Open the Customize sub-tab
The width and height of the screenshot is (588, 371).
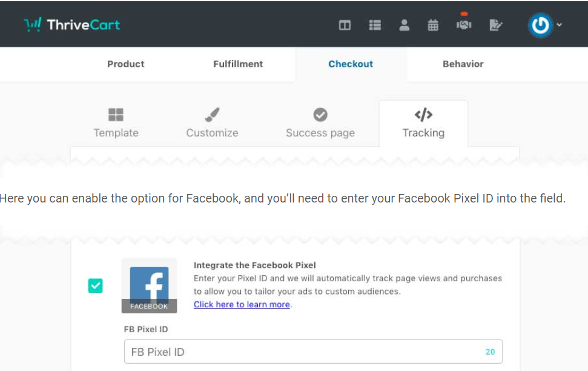212,124
